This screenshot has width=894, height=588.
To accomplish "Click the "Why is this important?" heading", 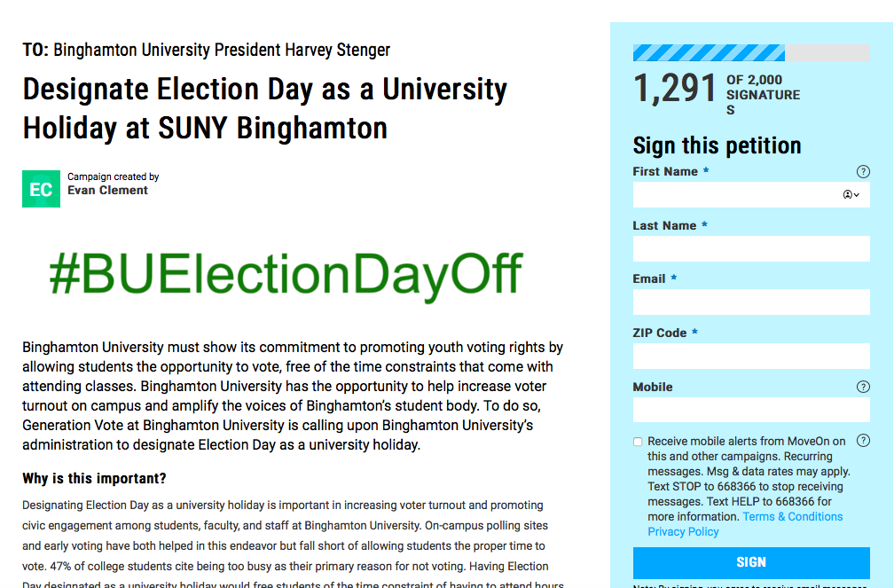I will [94, 479].
